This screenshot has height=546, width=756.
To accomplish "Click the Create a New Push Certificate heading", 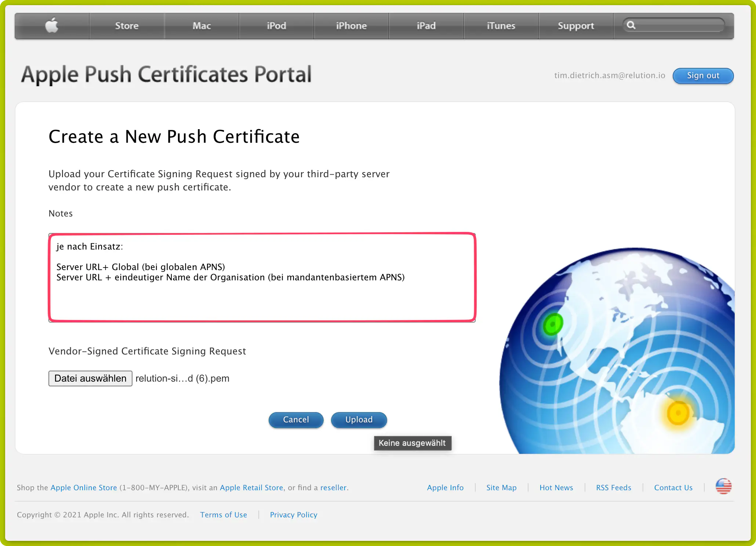I will click(x=174, y=136).
